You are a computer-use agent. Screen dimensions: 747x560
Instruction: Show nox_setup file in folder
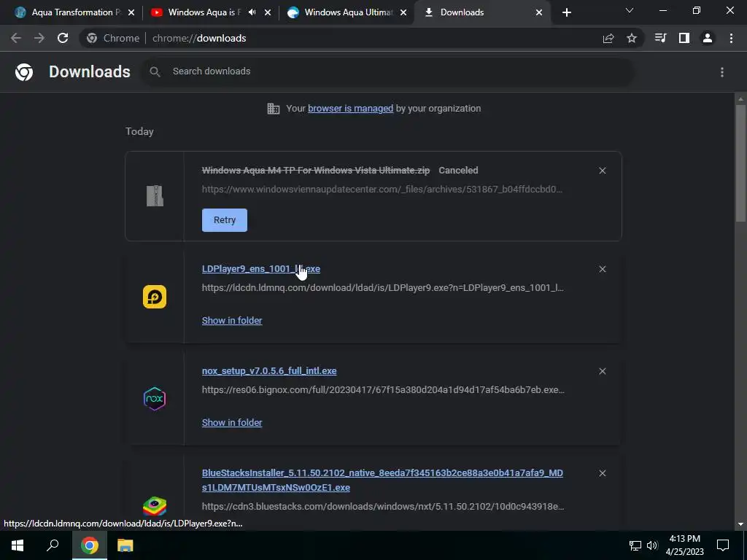tap(232, 422)
